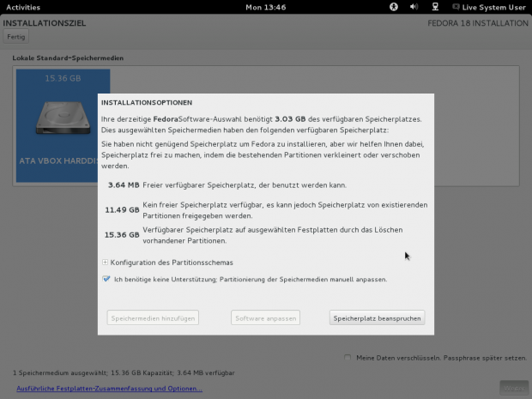The height and width of the screenshot is (399, 532).
Task: Click the 'INSTALLATIONSOPTIONEN' dialog heading
Action: 147,102
